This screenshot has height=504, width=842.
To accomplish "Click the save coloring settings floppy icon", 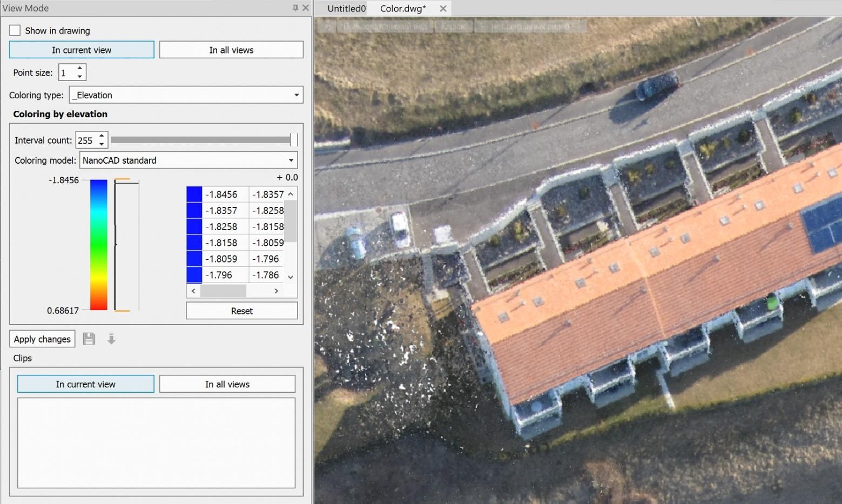I will tap(89, 339).
